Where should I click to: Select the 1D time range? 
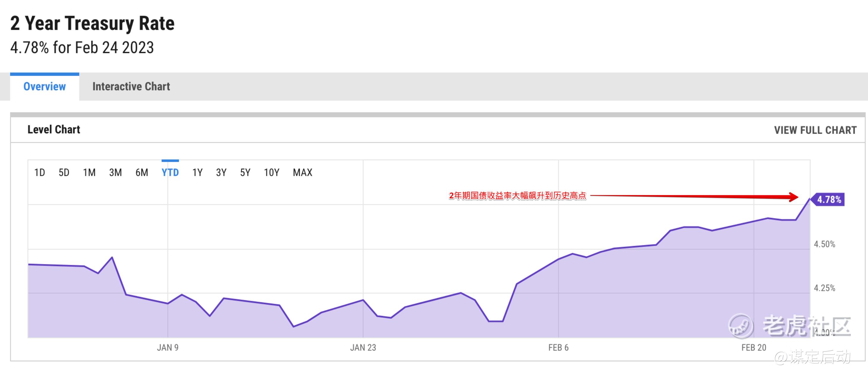click(x=39, y=172)
